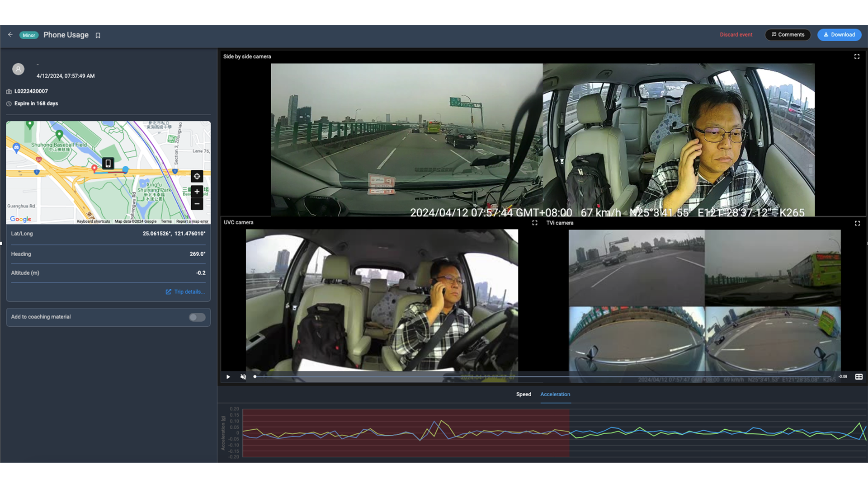Download the event video
Viewport: 868px width, 488px height.
point(839,35)
